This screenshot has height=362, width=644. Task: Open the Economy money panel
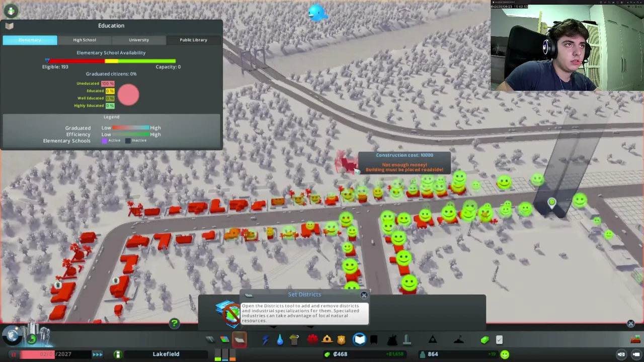pos(485,340)
